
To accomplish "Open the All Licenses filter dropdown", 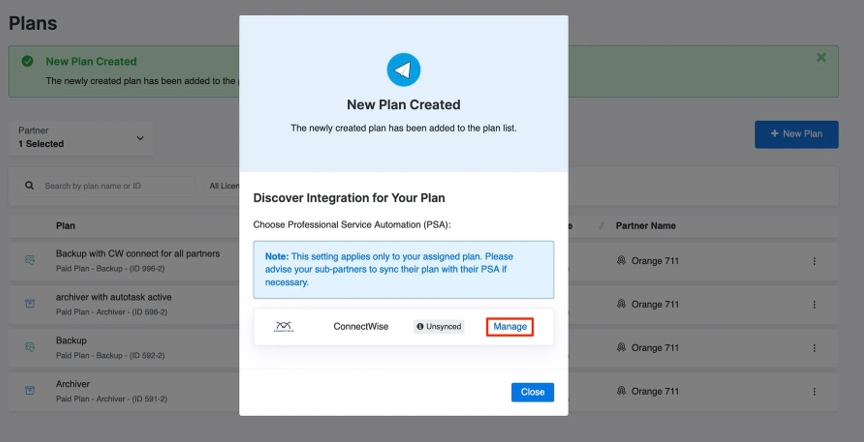I will pyautogui.click(x=223, y=186).
